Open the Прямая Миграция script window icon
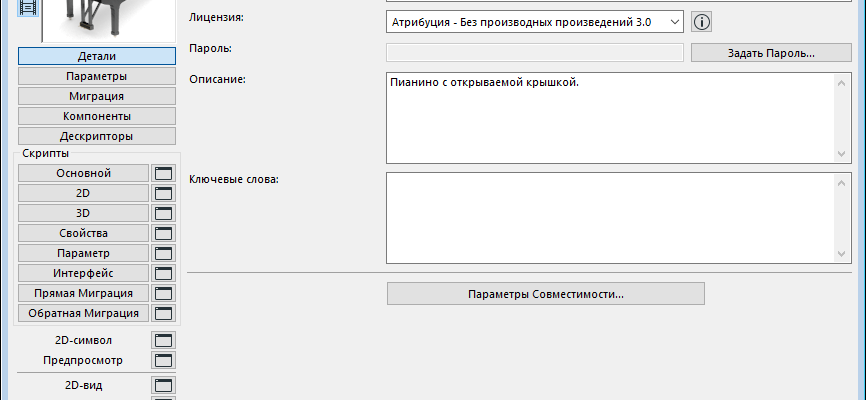The width and height of the screenshot is (866, 400). [162, 294]
